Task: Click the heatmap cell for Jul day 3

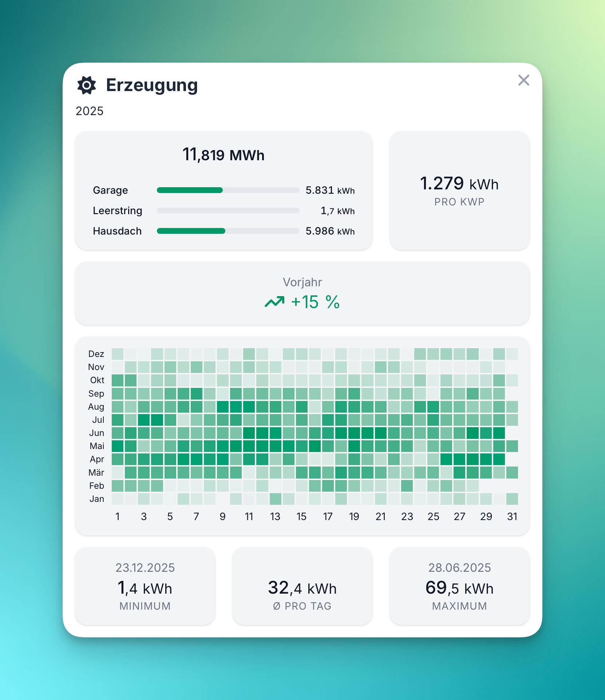Action: pos(144,420)
